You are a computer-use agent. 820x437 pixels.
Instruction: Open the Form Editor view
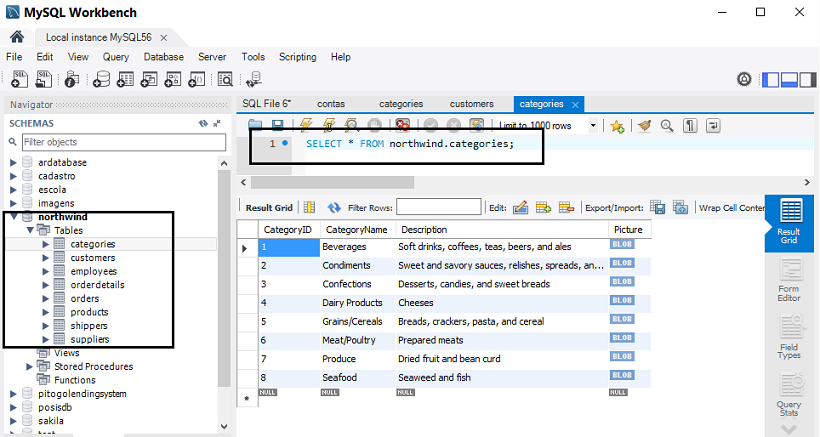coord(789,281)
